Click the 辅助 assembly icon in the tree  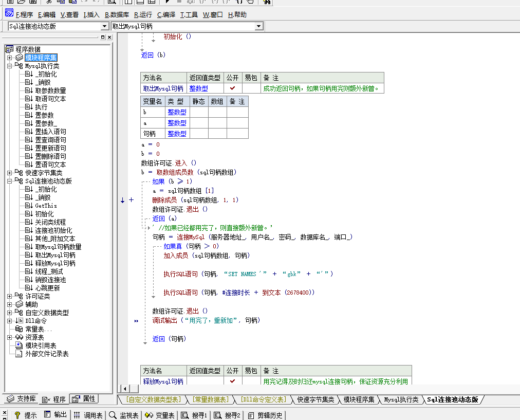[19, 304]
